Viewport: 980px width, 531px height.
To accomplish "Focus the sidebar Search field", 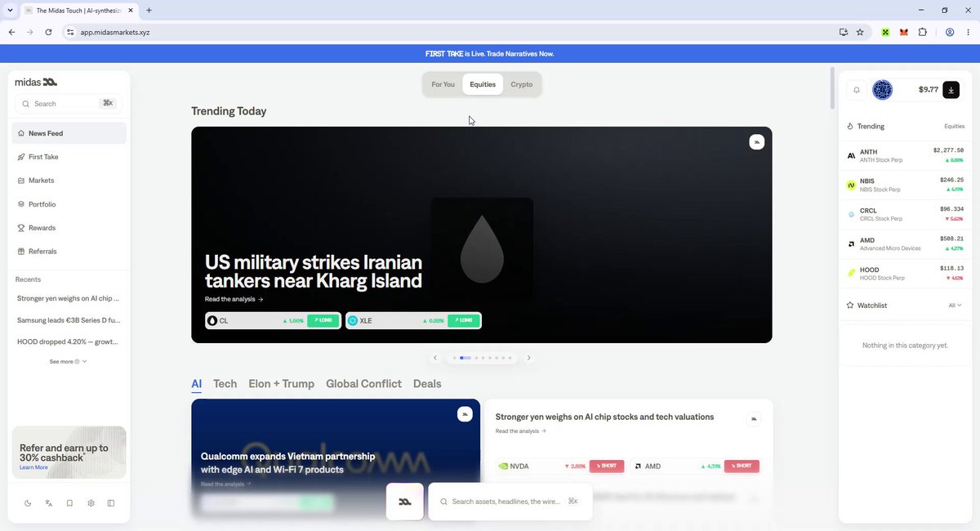I will click(x=69, y=104).
